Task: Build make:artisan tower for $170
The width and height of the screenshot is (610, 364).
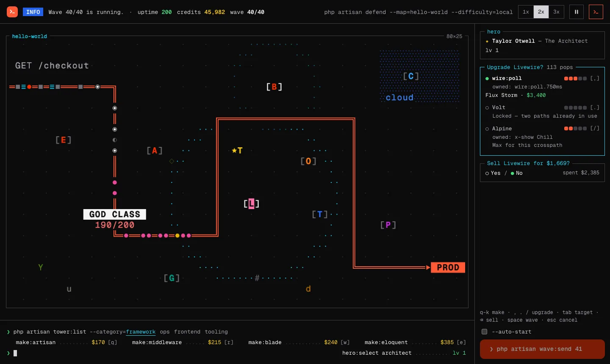Action: (x=67, y=342)
